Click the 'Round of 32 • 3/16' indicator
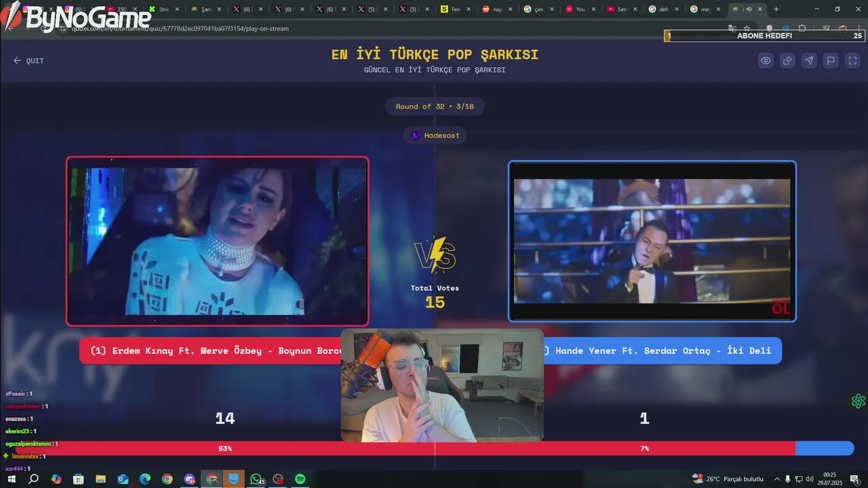This screenshot has width=868, height=488. coord(435,106)
